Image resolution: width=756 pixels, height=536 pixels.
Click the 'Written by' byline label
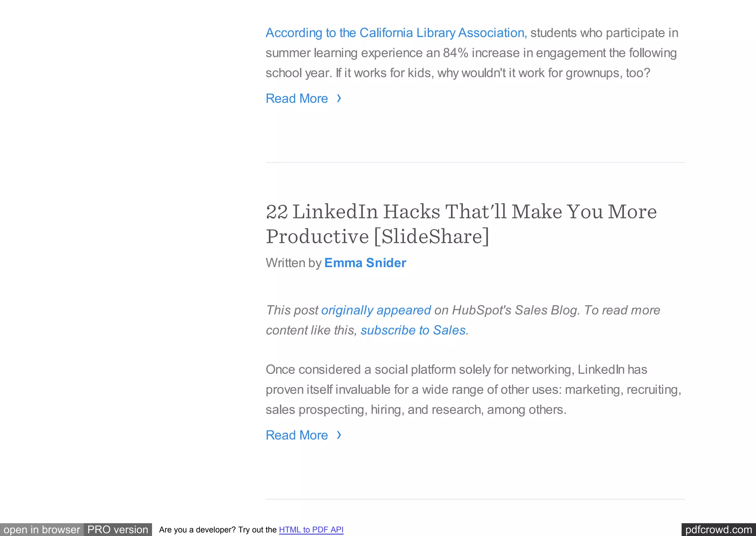point(293,263)
